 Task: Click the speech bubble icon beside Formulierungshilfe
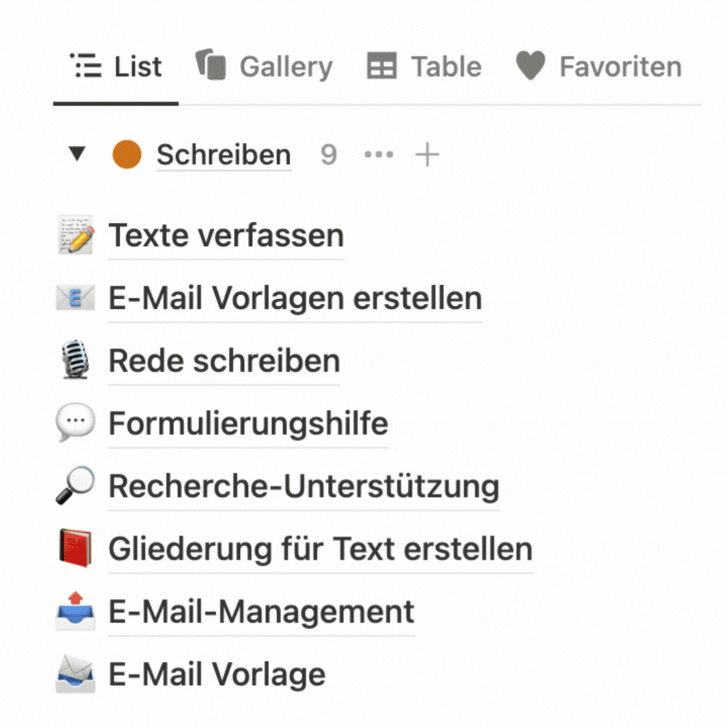point(75,423)
